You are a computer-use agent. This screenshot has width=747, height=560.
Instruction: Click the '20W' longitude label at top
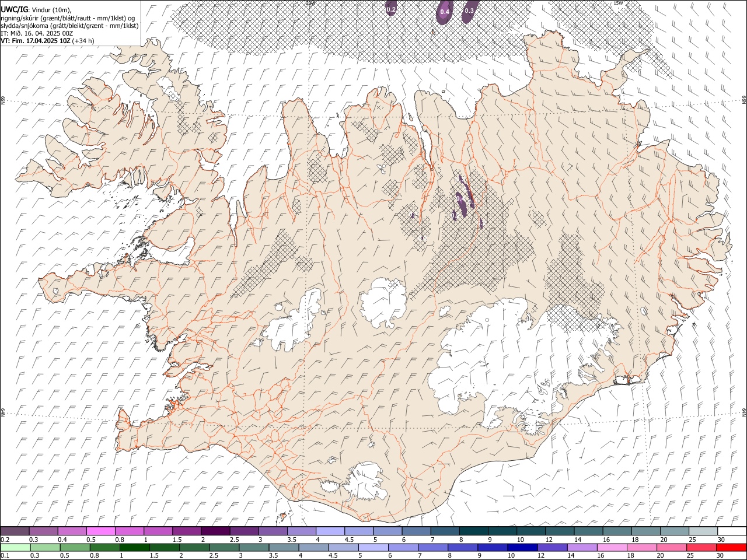(x=310, y=3)
